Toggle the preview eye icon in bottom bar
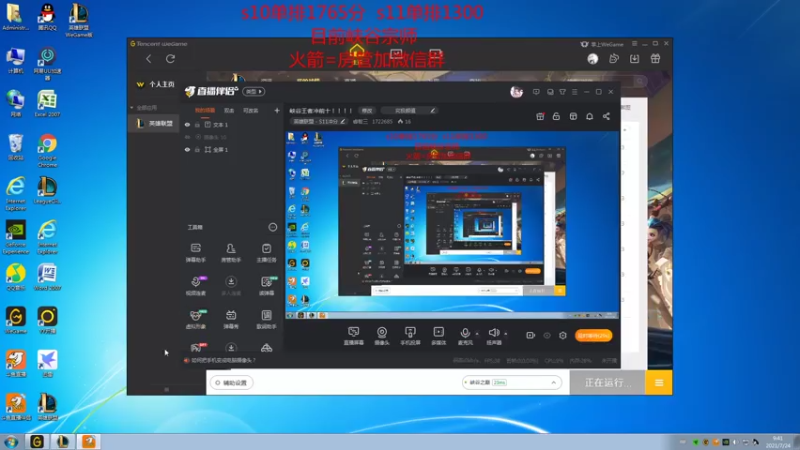The height and width of the screenshot is (450, 800). [546, 335]
